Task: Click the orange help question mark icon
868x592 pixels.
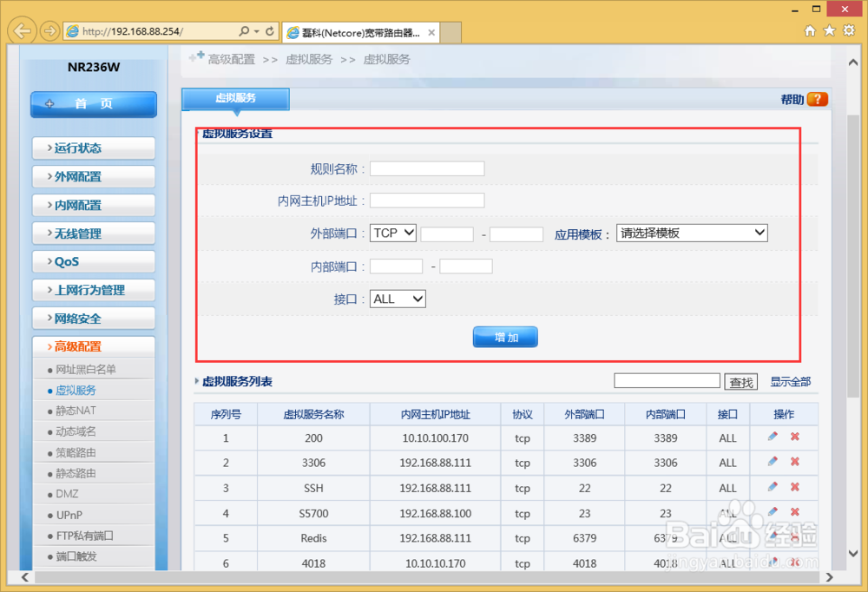Action: click(x=818, y=99)
